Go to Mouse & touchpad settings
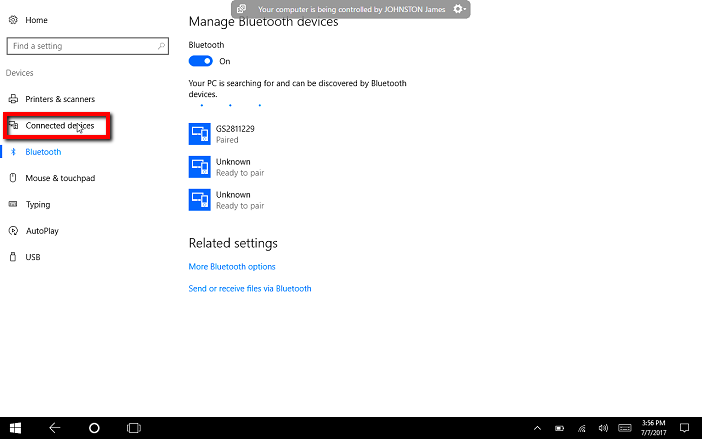This screenshot has width=702, height=439. 59,178
